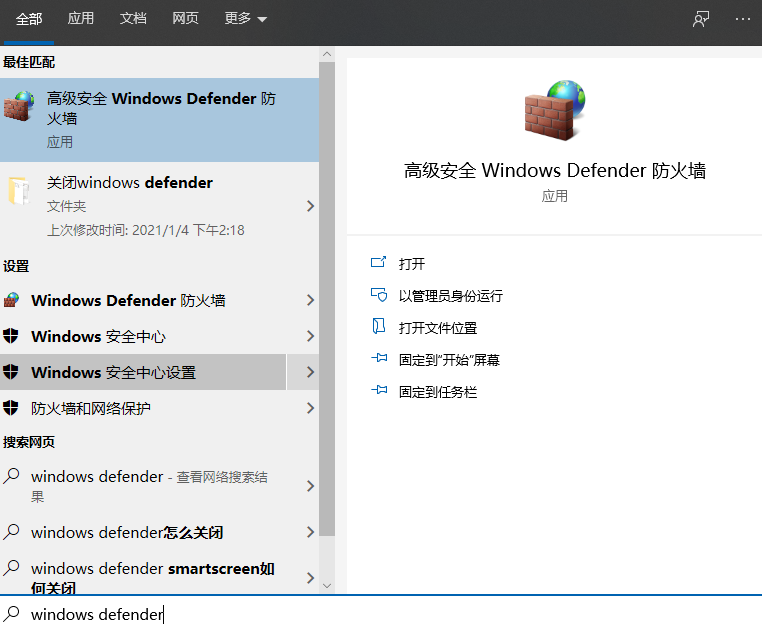Open the three-dot more options menu

click(x=742, y=19)
